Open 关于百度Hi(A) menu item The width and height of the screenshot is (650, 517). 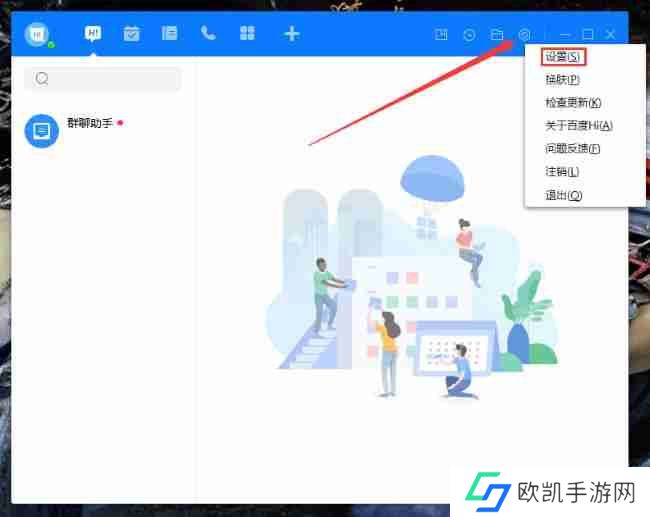[x=579, y=126]
